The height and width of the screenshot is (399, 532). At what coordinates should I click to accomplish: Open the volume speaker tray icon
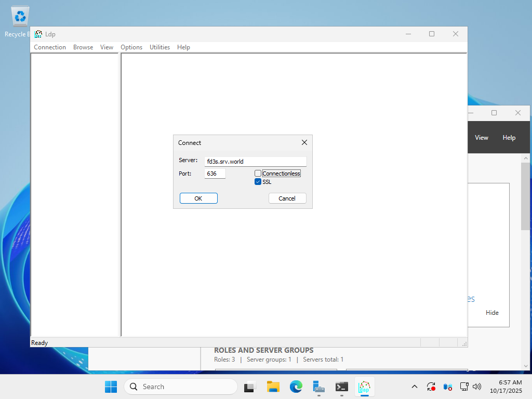tap(477, 387)
